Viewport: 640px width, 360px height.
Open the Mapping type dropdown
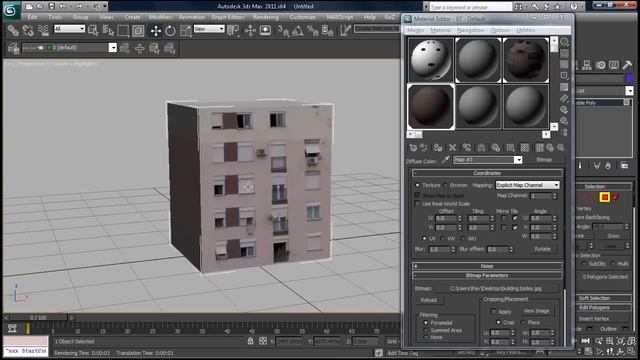527,185
